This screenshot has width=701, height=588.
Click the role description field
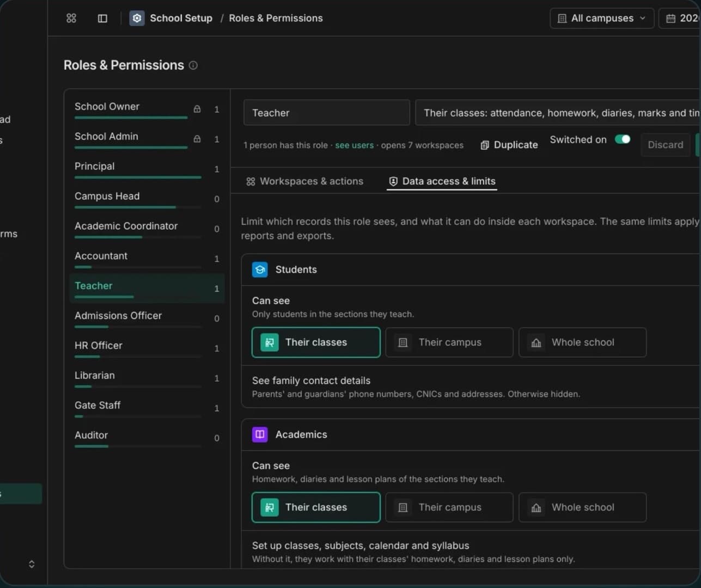[x=558, y=113]
